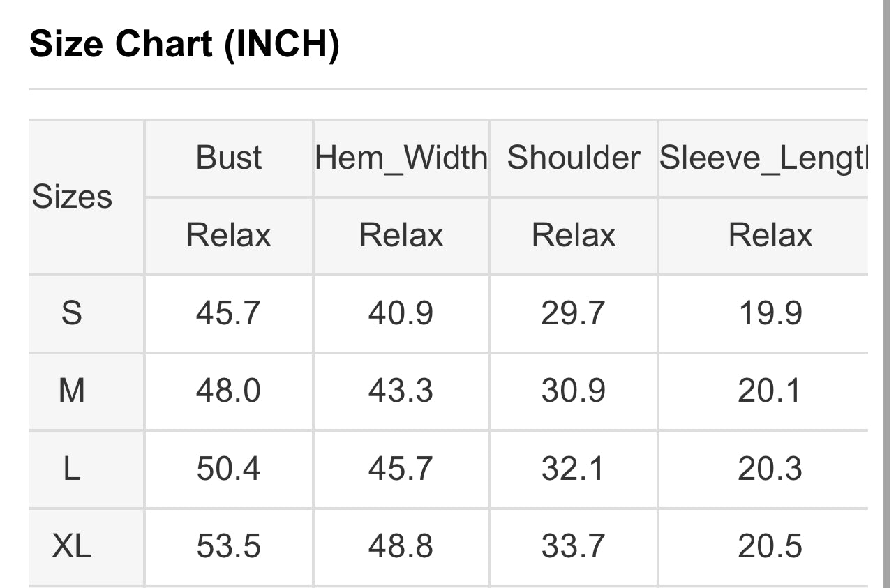896x588 pixels.
Task: Select the 40.9 hem width value
Action: pos(401,313)
